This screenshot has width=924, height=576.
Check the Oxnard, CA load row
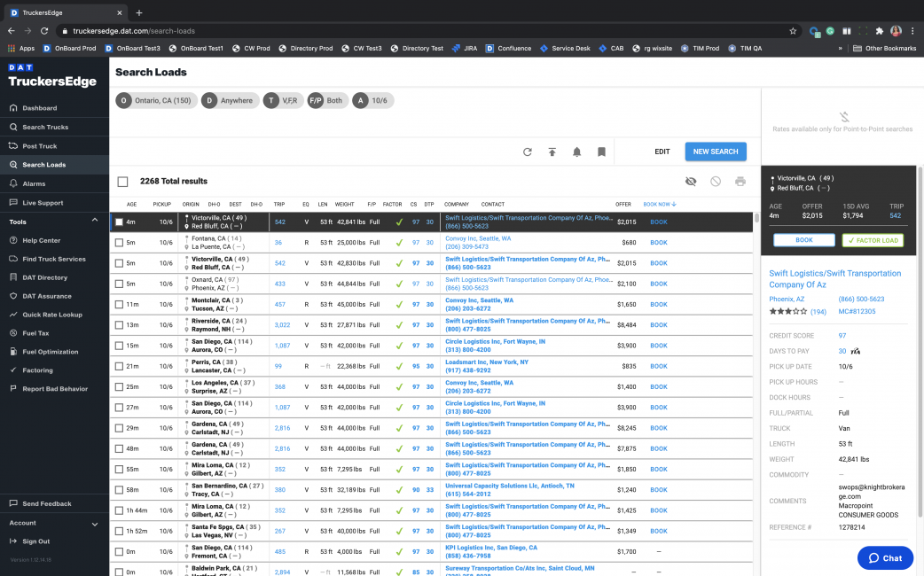119,284
